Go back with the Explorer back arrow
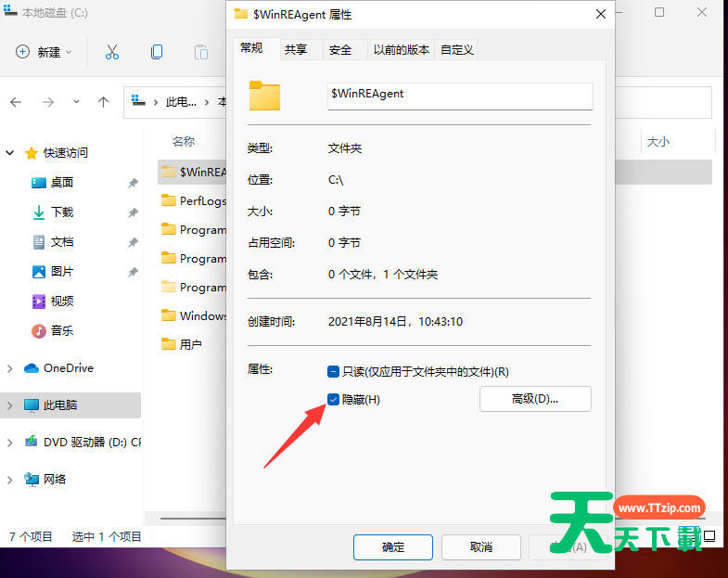The height and width of the screenshot is (578, 728). [16, 102]
